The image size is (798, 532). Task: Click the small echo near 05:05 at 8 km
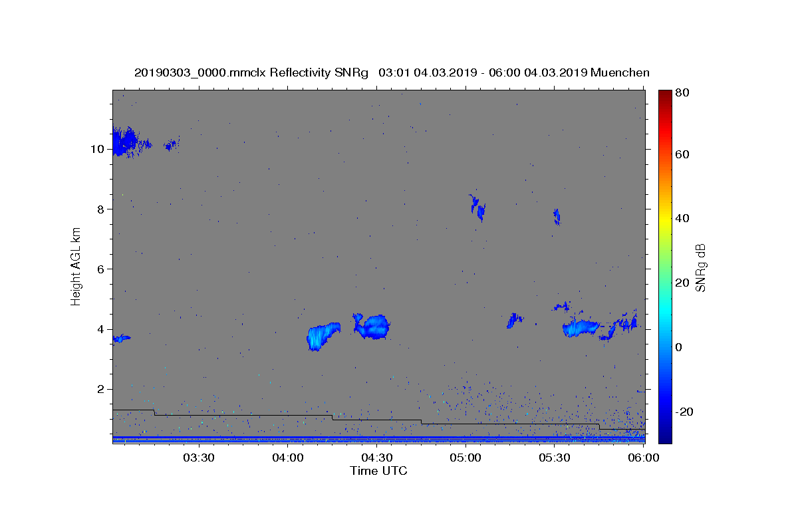pos(477,208)
